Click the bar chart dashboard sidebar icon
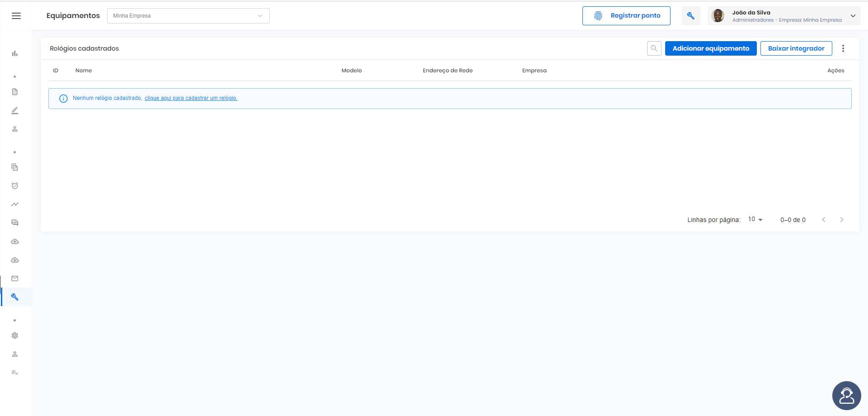This screenshot has width=868, height=416. point(15,53)
